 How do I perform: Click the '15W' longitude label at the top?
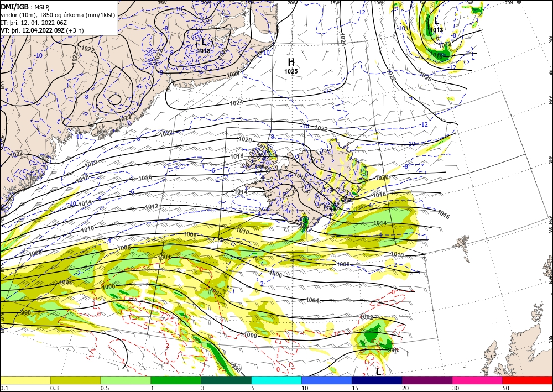[335, 3]
